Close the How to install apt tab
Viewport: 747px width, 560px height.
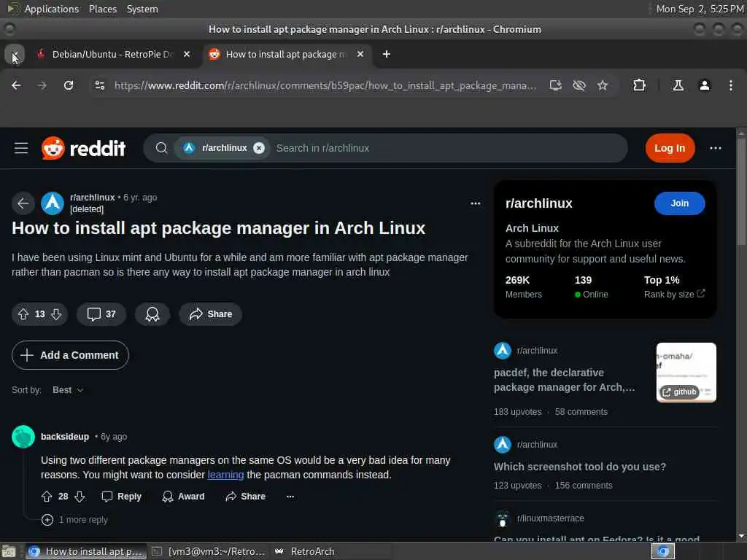360,54
